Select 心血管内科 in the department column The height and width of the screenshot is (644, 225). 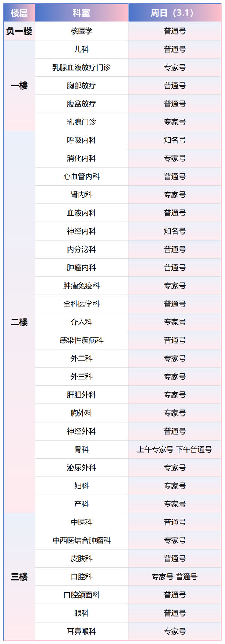click(81, 177)
